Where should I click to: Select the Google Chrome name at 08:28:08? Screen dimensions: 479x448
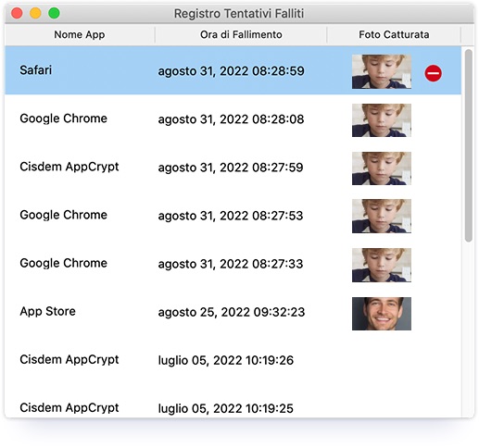pos(63,118)
